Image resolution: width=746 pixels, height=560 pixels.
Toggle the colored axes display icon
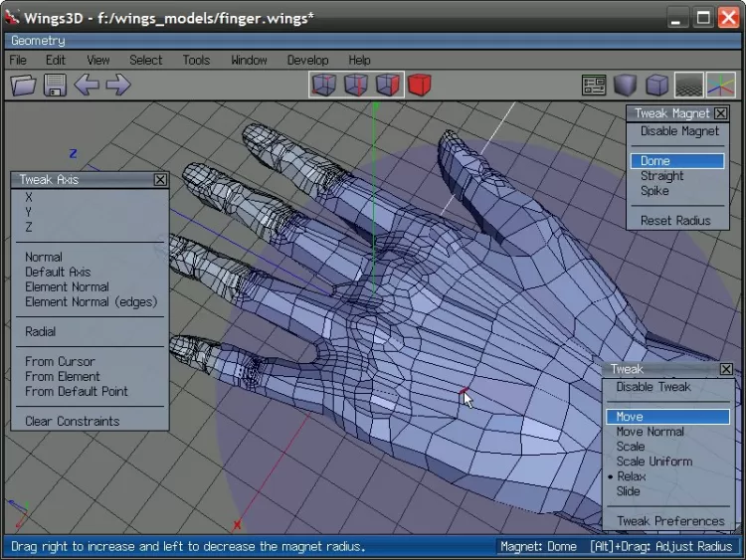click(720, 86)
